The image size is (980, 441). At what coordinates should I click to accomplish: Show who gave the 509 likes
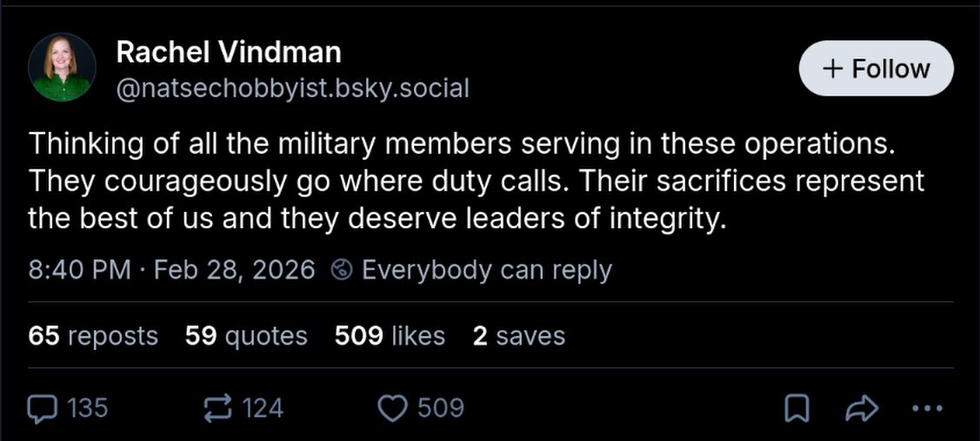(390, 336)
